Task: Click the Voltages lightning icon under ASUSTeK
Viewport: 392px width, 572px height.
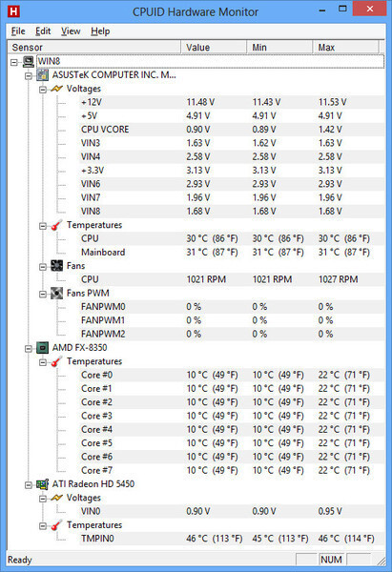Action: tap(56, 89)
